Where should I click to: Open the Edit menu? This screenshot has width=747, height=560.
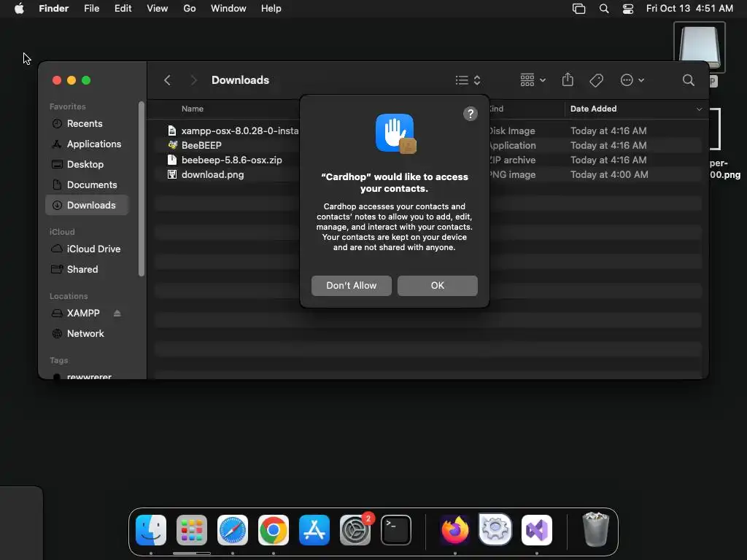point(123,9)
